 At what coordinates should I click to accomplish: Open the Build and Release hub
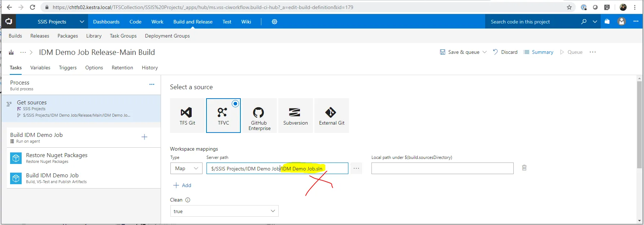(193, 22)
